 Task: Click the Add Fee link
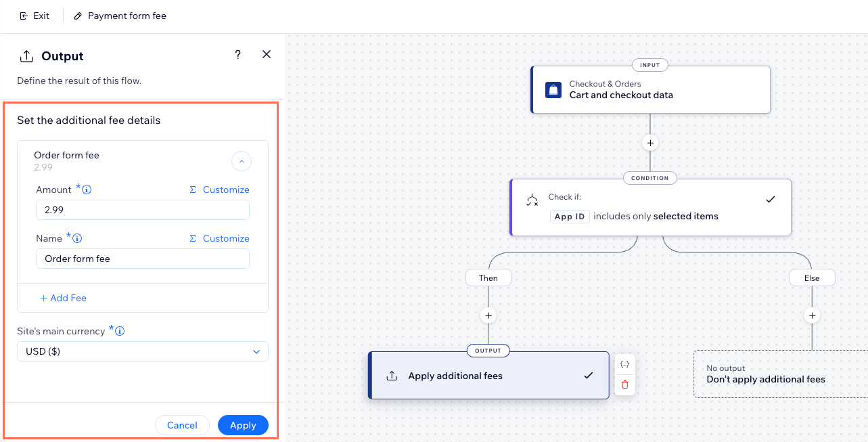click(x=63, y=298)
